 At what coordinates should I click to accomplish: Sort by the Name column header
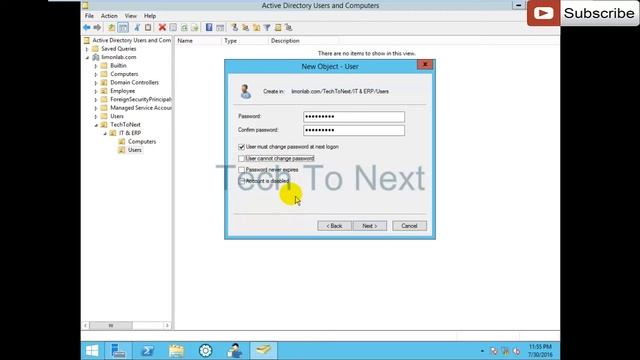(x=198, y=41)
